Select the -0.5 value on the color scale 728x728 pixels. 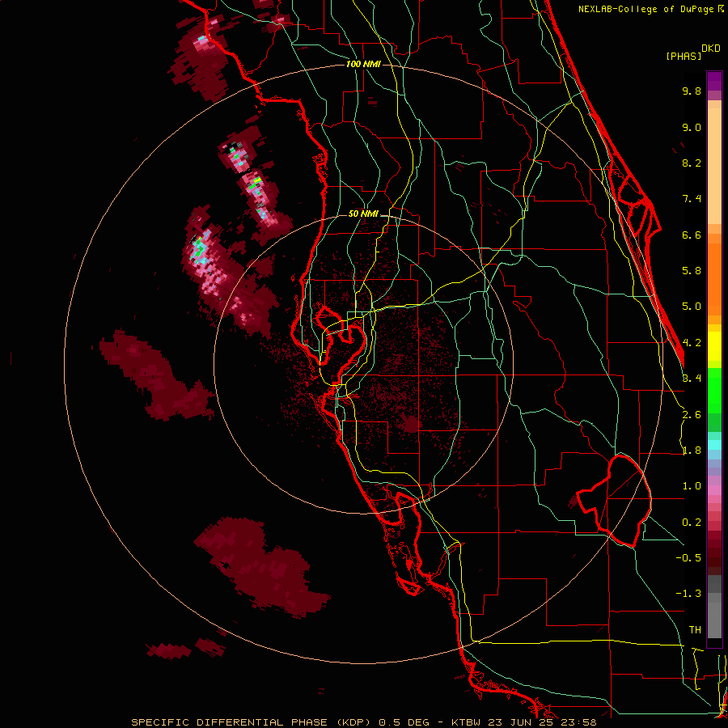click(688, 558)
